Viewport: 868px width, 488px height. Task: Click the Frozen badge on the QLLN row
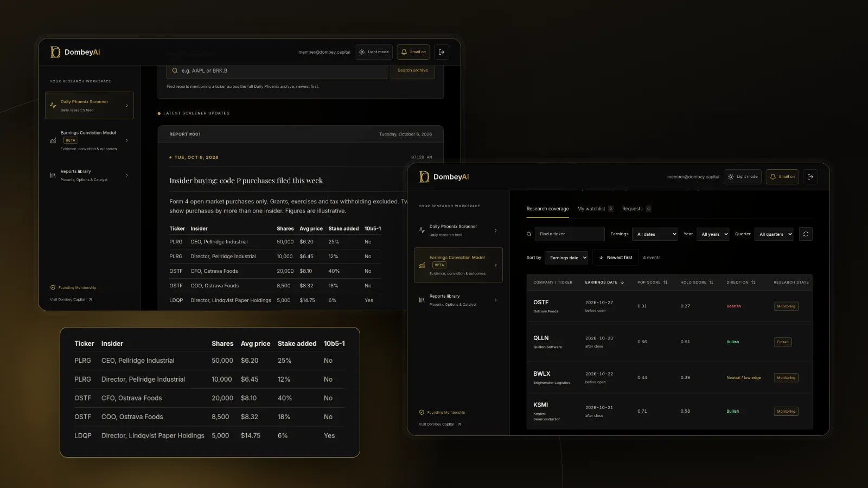[x=783, y=342]
